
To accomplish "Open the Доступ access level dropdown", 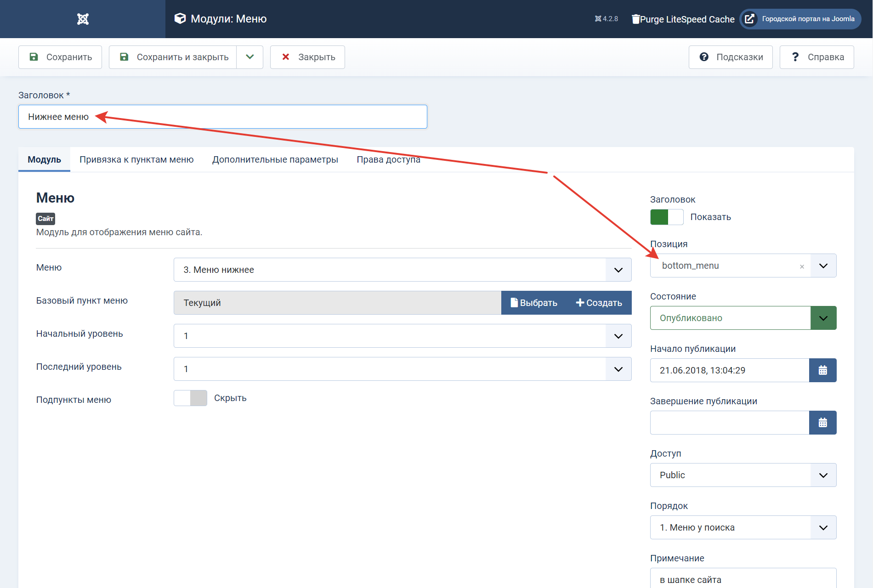I will pos(743,475).
